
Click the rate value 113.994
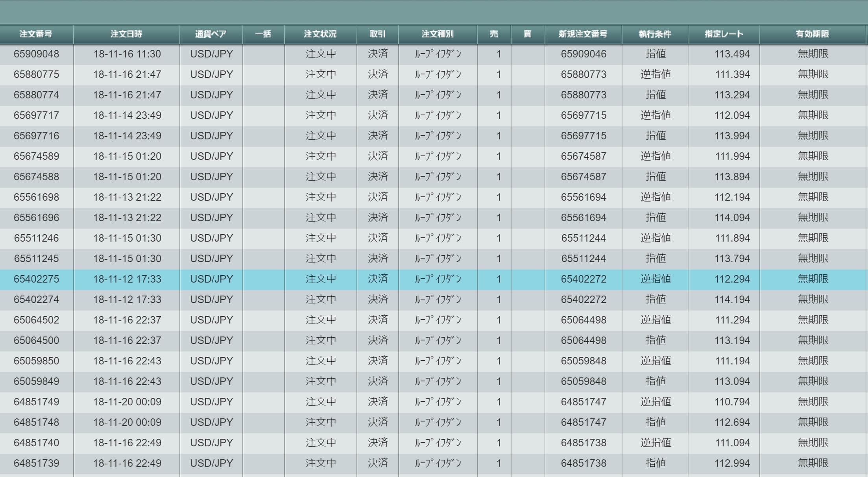(732, 136)
